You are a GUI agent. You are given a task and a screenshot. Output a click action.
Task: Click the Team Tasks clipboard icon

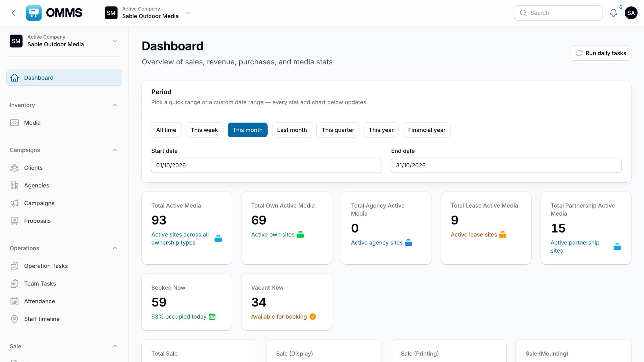[x=14, y=284]
